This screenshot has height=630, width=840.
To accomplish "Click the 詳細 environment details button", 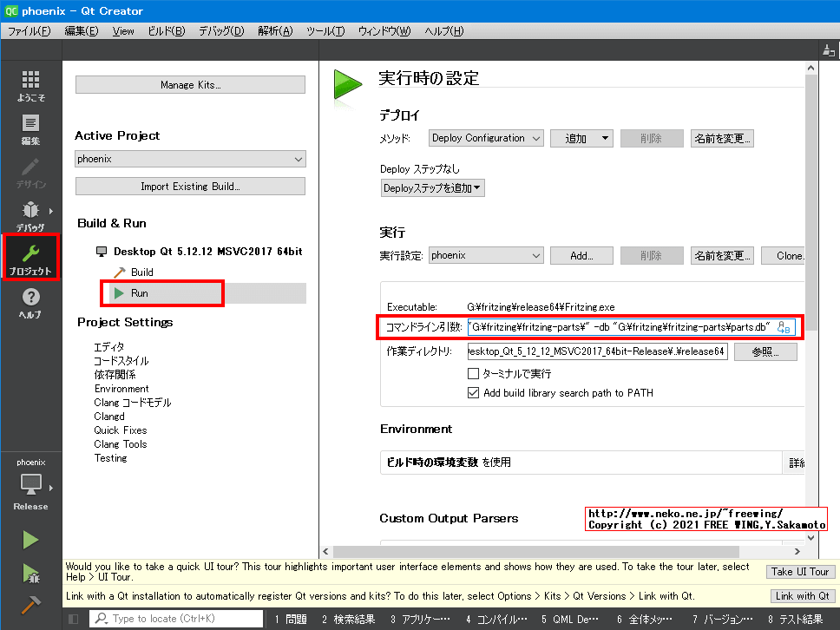I will point(795,463).
